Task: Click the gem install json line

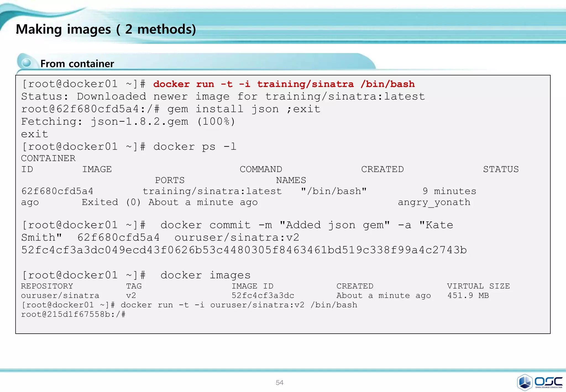Action: 171,109
